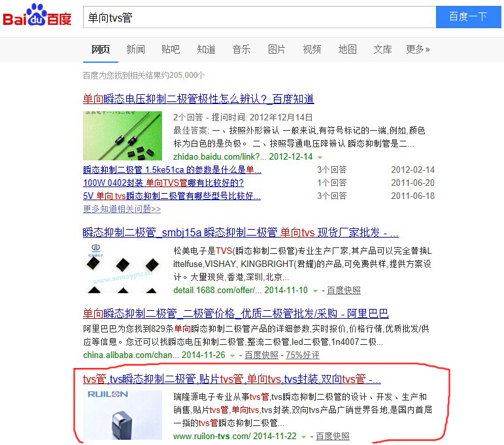Open 单向瞬态电压抑制二极管极性怎么辨认 result link
The width and height of the screenshot is (504, 445).
[198, 99]
